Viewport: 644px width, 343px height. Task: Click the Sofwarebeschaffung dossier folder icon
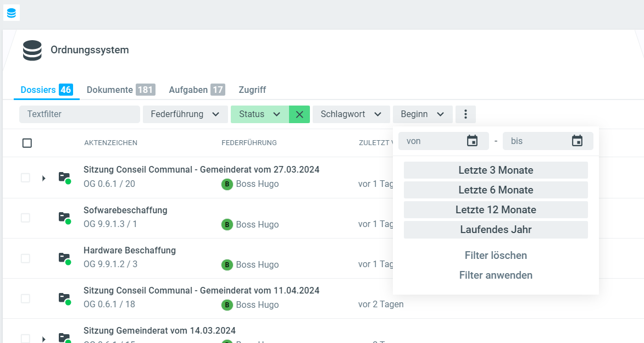(65, 218)
